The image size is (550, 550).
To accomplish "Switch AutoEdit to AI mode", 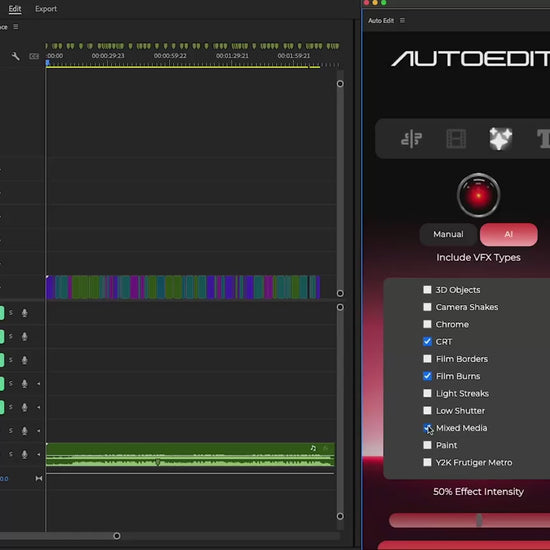I will click(509, 234).
